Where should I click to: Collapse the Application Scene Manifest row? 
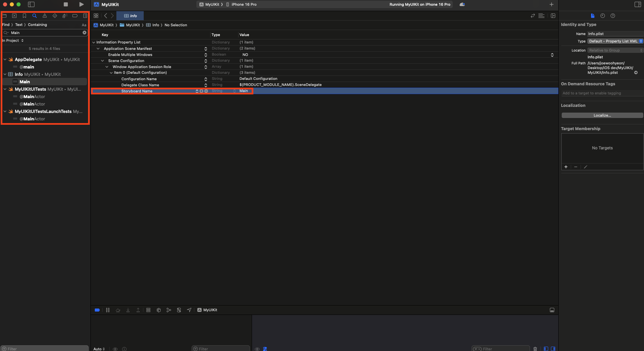[98, 49]
